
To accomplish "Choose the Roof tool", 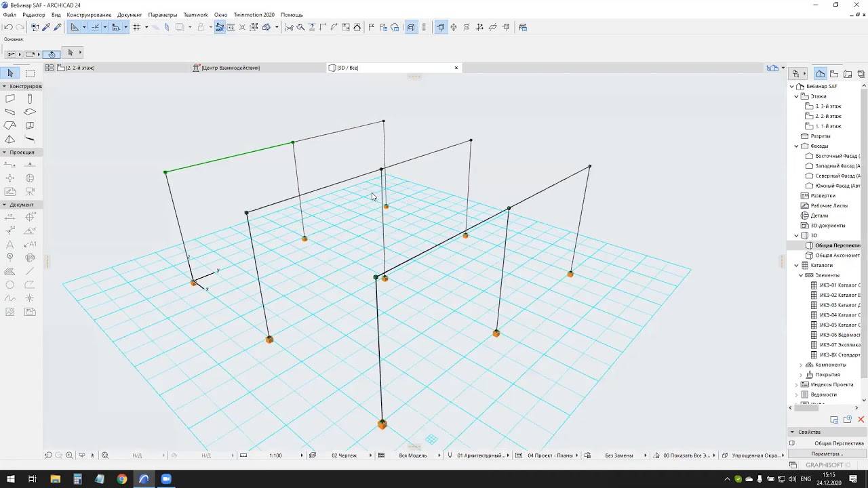I will coord(10,125).
